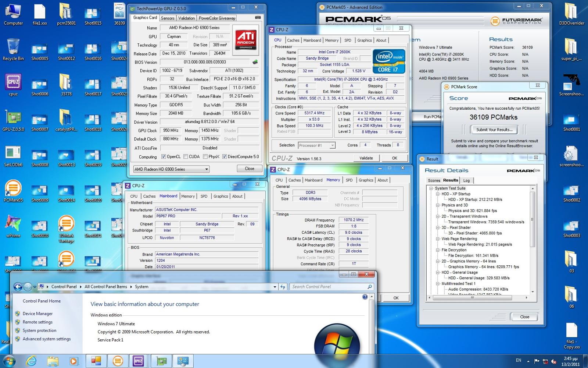Open the D3DOverrider folder icon
Viewport: 588px width, 368px height.
[571, 14]
